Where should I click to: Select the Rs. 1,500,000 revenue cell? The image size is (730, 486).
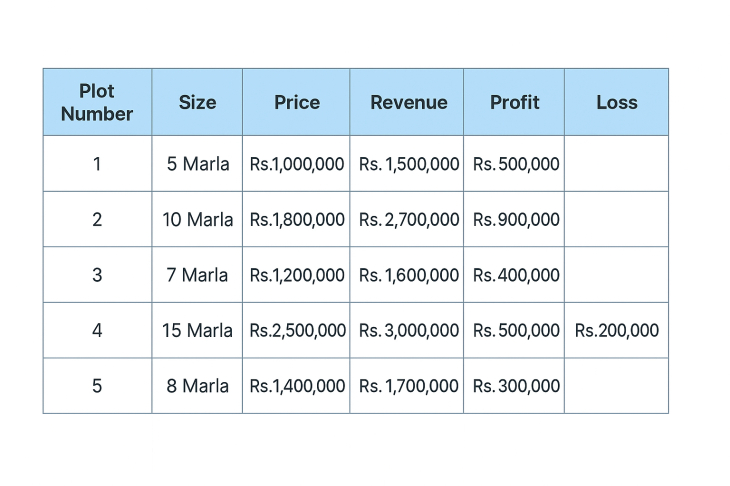click(409, 164)
